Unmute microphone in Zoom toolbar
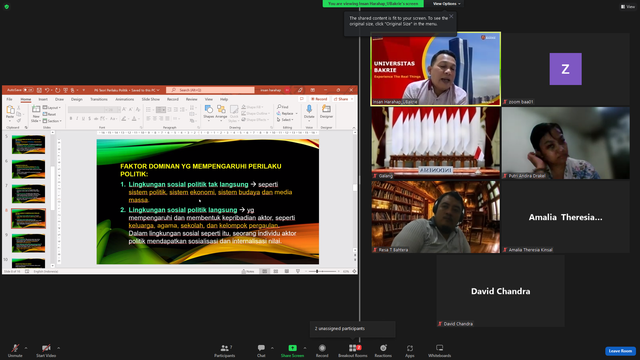Screen dimensions: 640x360 coord(15,350)
